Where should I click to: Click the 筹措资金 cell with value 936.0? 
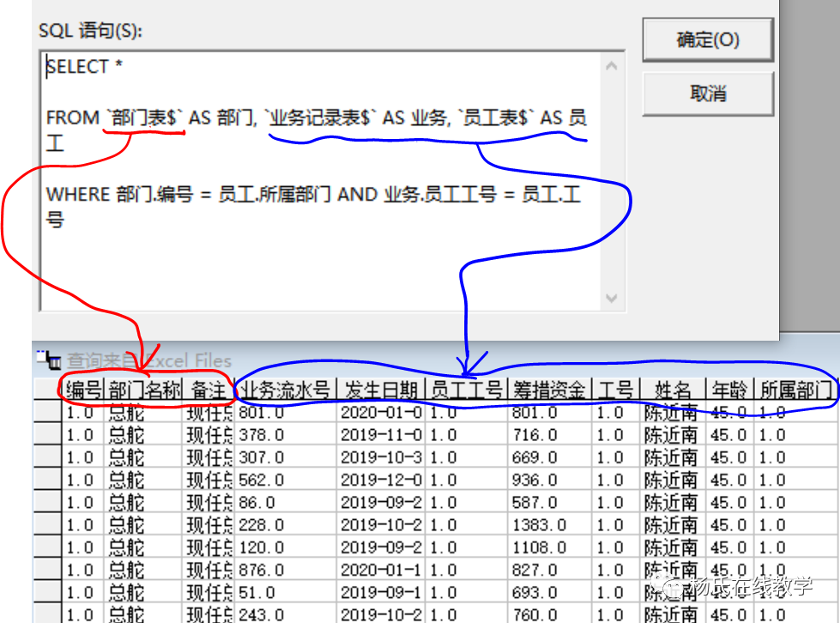coord(550,480)
